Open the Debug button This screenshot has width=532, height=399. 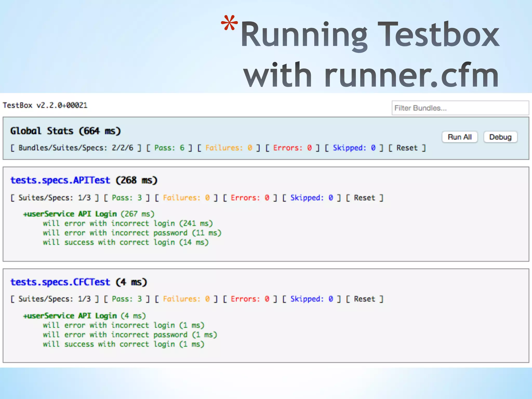[500, 137]
